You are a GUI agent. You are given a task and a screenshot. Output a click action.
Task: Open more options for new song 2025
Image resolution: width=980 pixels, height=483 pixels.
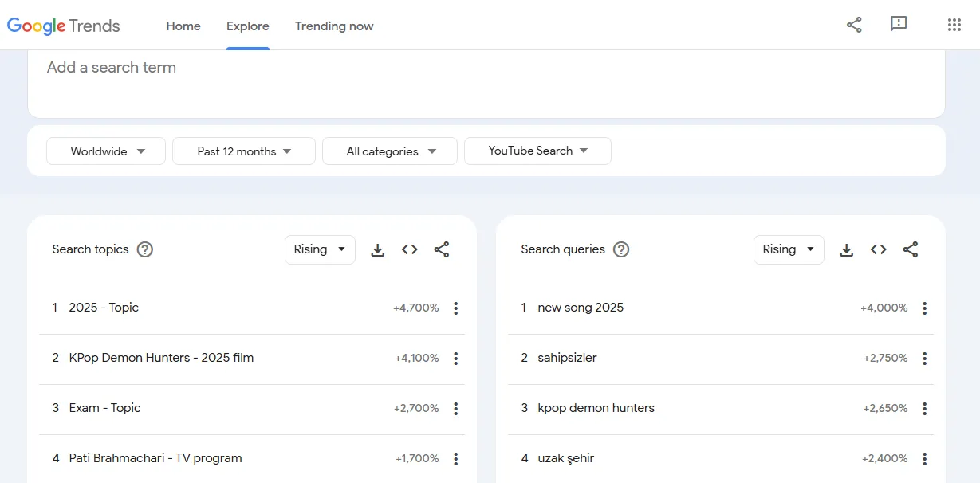(925, 308)
